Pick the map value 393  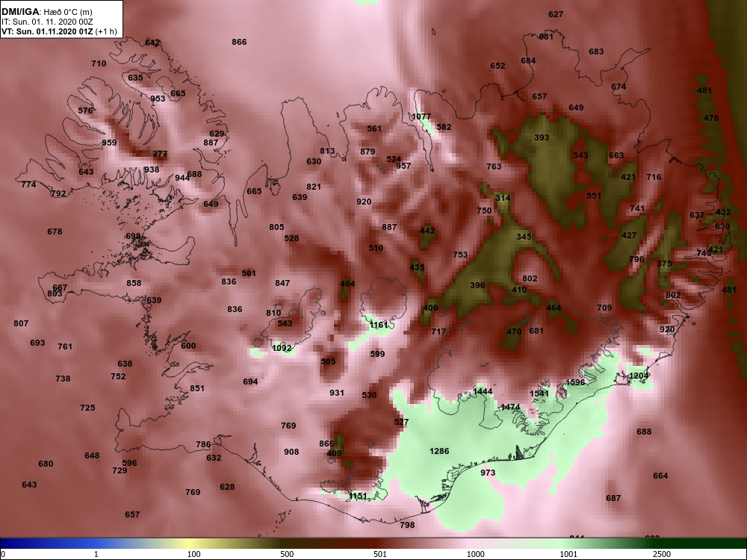point(542,137)
